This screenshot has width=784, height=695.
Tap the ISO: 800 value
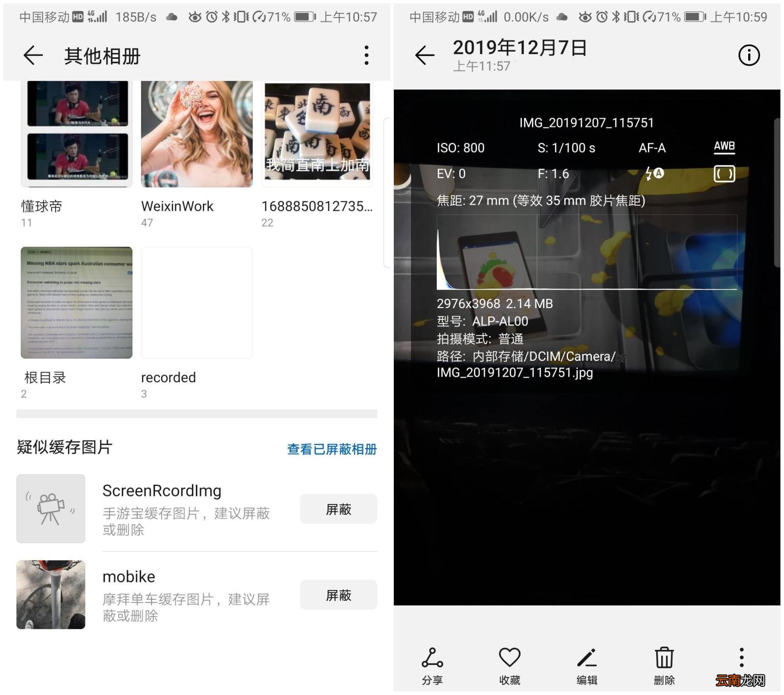(x=460, y=148)
